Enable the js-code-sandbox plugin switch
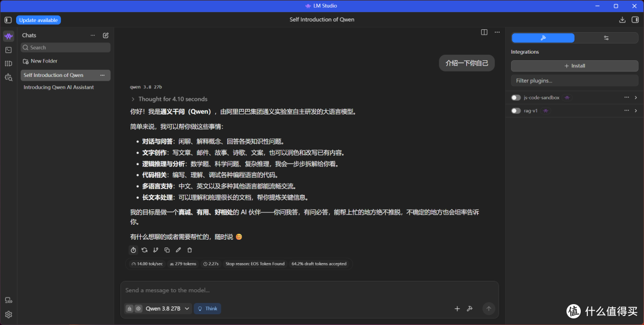Screen dimensions: 644x325 coord(516,98)
